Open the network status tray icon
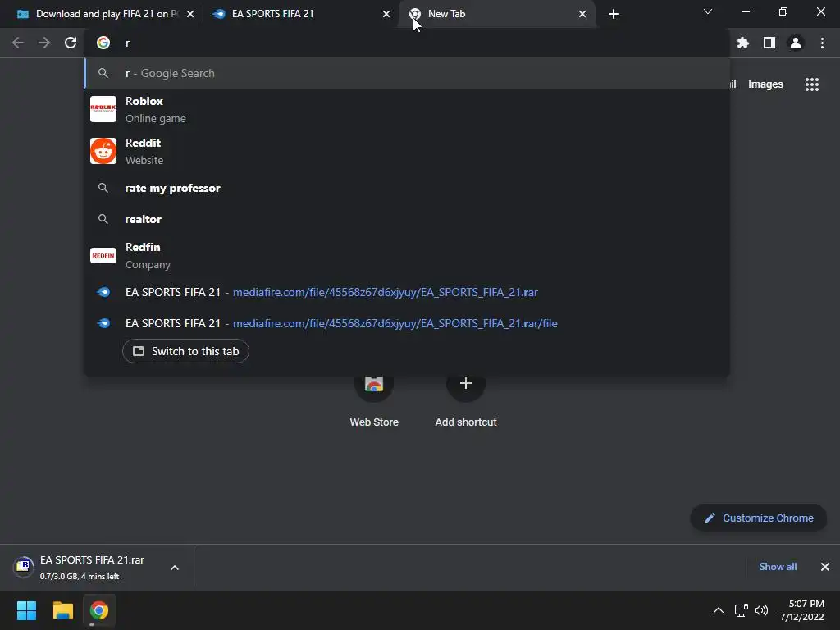 (741, 610)
